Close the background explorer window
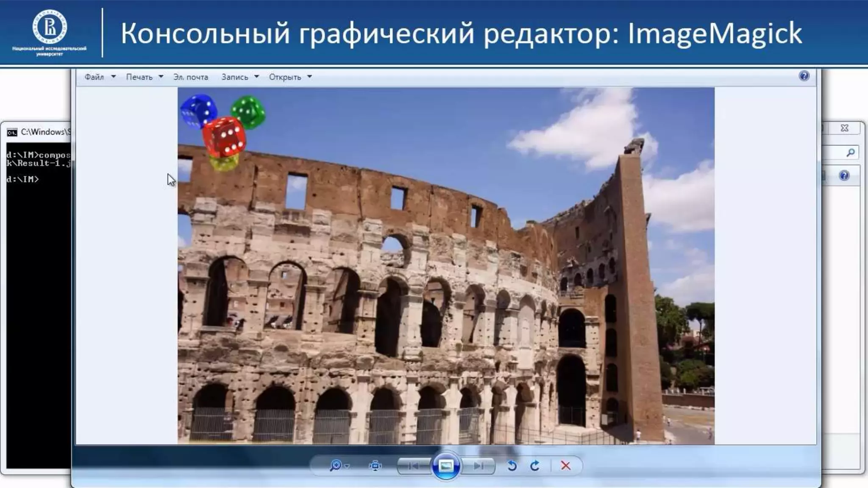Viewport: 868px width, 488px height. 844,128
